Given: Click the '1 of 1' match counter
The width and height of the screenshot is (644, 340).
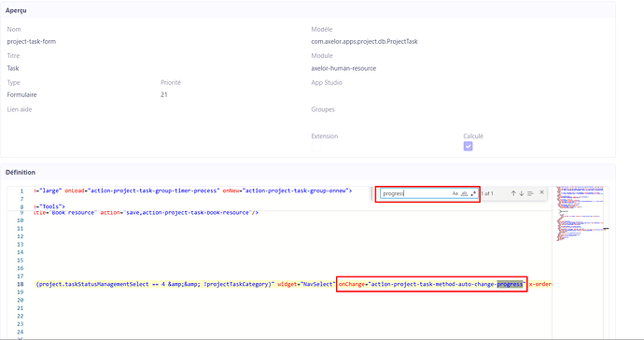Looking at the screenshot, I should 487,193.
